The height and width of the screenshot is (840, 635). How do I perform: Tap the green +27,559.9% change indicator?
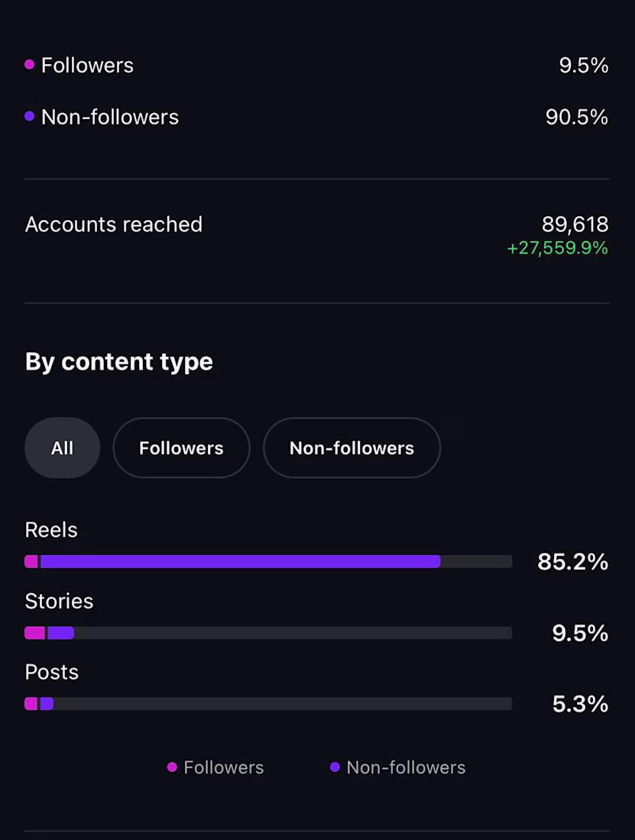click(x=558, y=248)
